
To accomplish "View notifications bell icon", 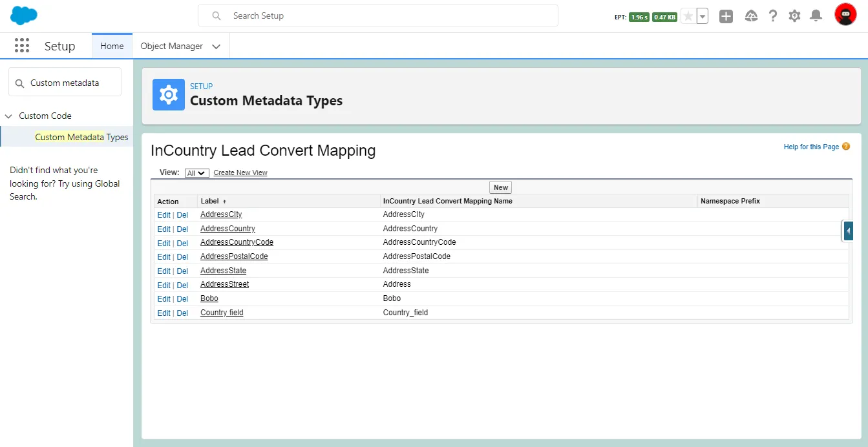I will (816, 16).
